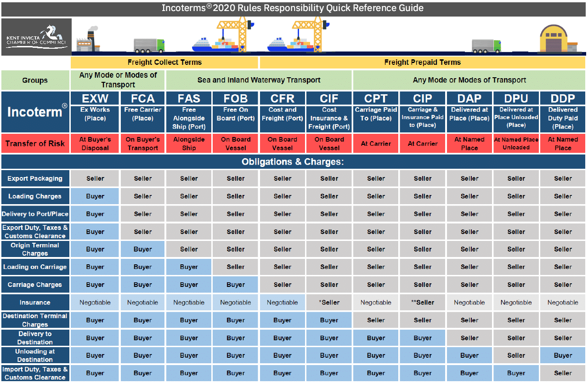Click 'Cost Insurance & Freight (Port)' description

point(329,118)
